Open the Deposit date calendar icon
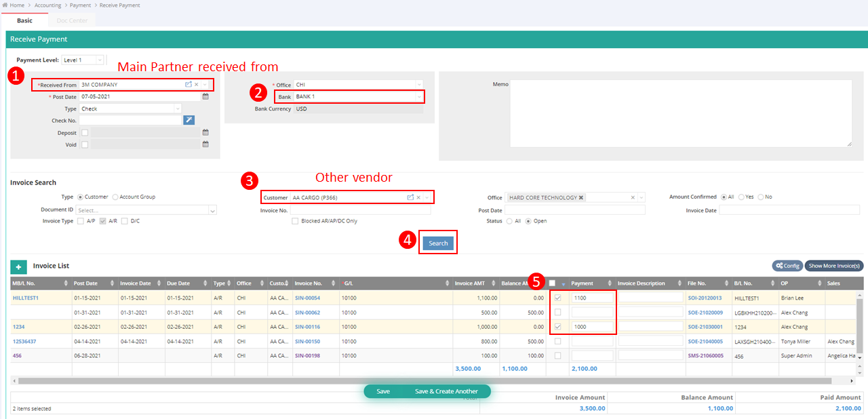The image size is (868, 419). 205,133
